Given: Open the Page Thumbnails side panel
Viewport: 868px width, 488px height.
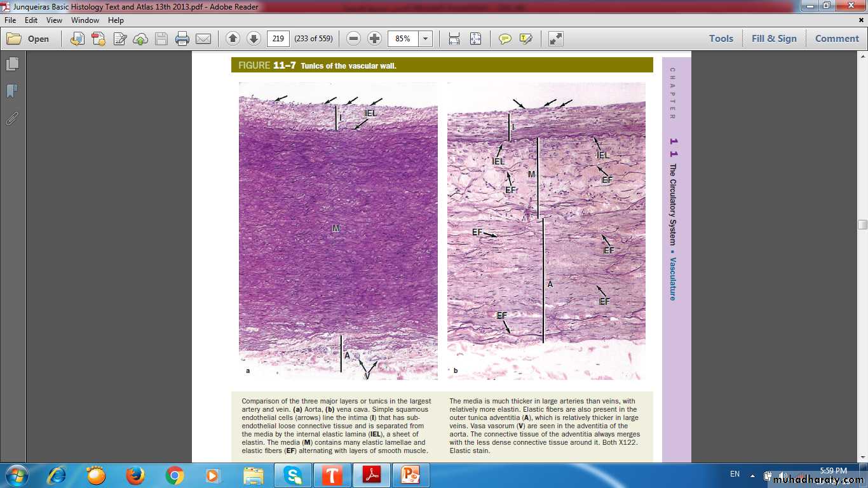Looking at the screenshot, I should tap(12, 64).
